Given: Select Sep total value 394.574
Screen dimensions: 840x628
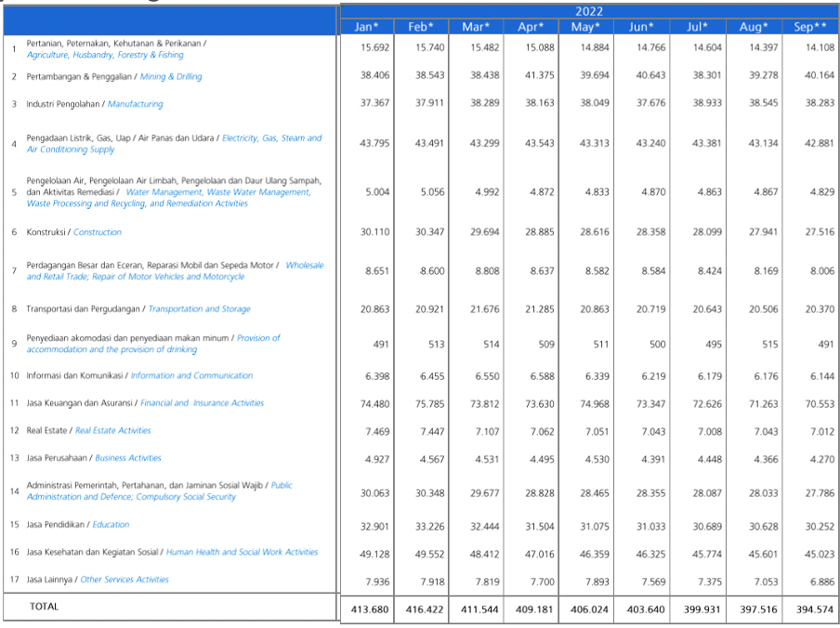Looking at the screenshot, I should (x=814, y=609).
